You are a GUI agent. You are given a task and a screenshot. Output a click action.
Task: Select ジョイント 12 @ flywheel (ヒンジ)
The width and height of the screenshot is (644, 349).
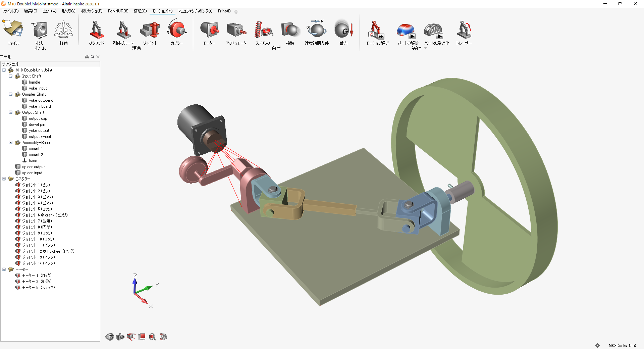(x=48, y=251)
